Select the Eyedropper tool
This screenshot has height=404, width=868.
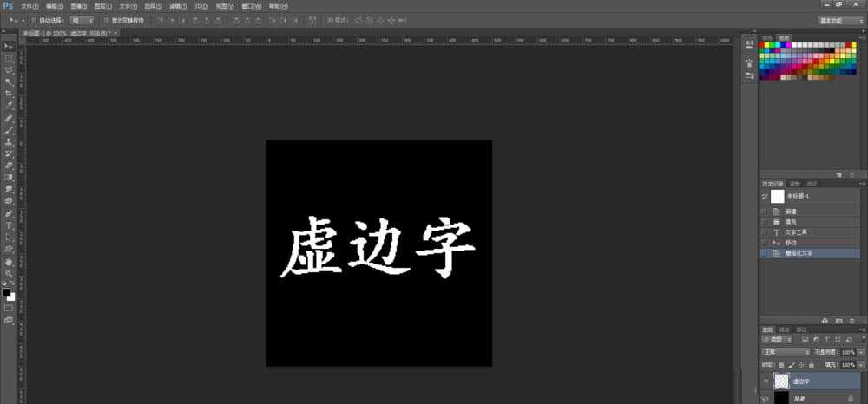[x=9, y=106]
